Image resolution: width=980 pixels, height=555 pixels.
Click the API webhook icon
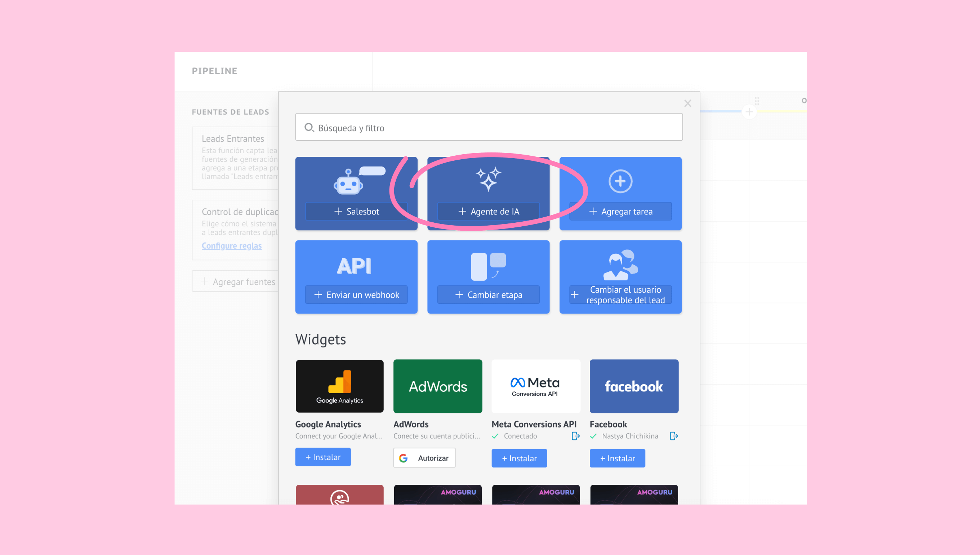tap(355, 266)
